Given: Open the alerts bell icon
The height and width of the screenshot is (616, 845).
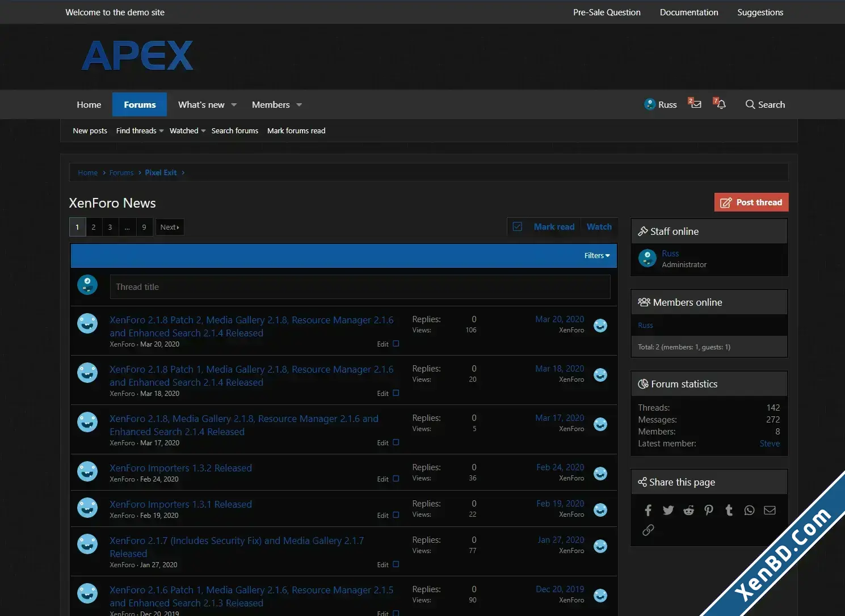Looking at the screenshot, I should click(720, 104).
